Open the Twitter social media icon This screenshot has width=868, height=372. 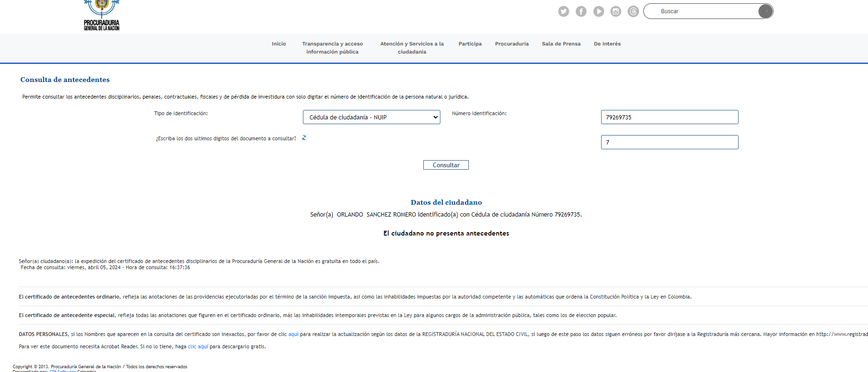[563, 11]
